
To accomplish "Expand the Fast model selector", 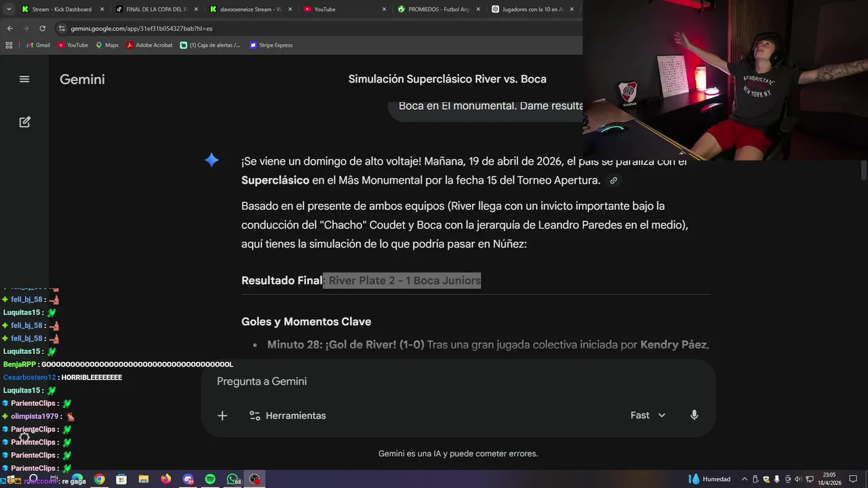I will click(648, 415).
